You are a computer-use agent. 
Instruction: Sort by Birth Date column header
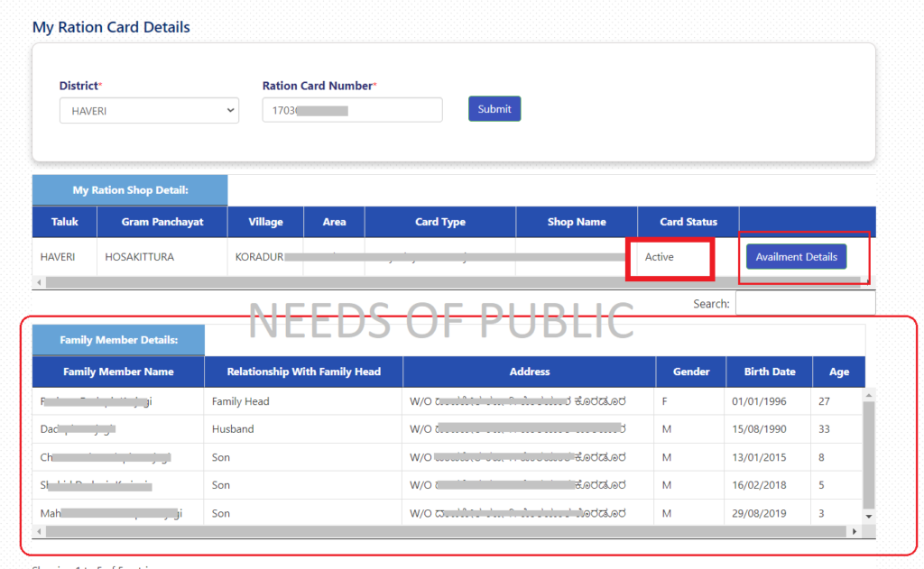coord(769,372)
